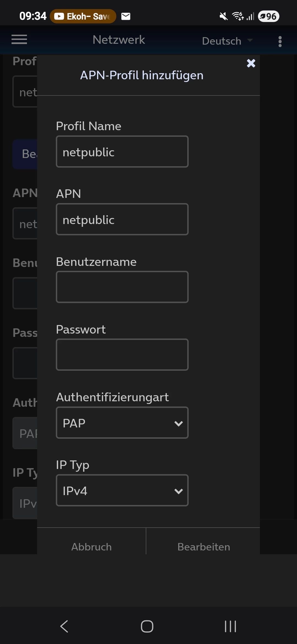Open the hamburger navigation menu
Viewport: 297px width, 644px height.
point(19,40)
